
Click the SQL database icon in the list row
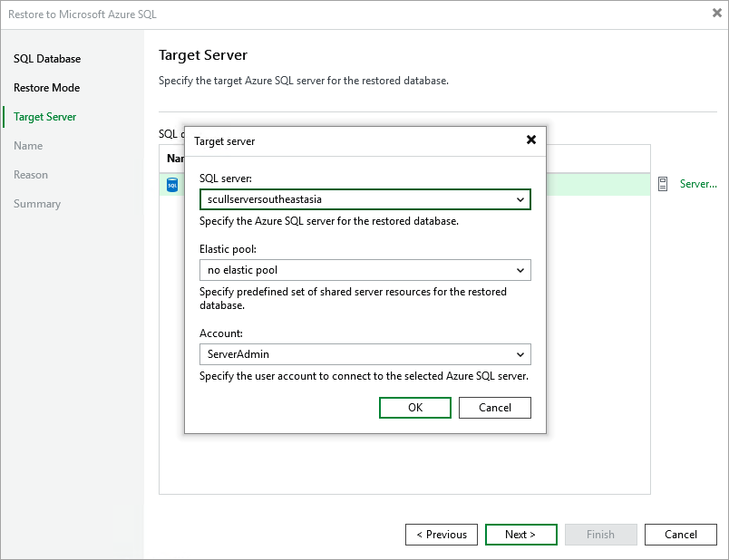172,185
